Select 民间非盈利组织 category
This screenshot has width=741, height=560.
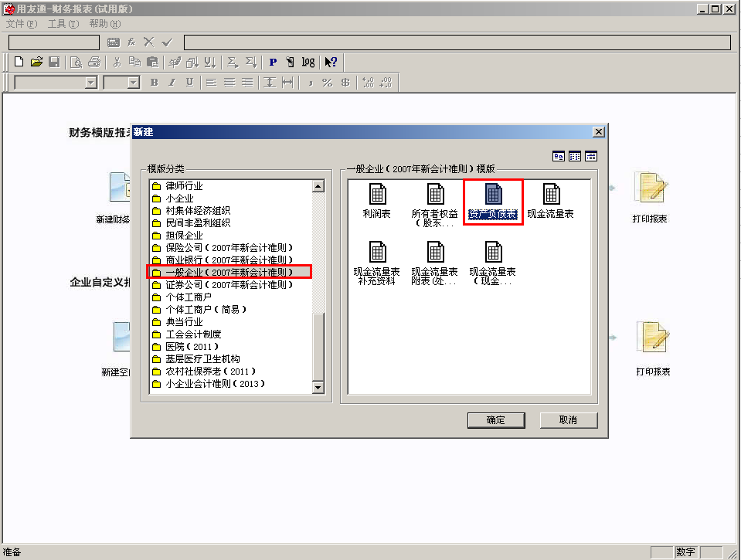pyautogui.click(x=192, y=223)
